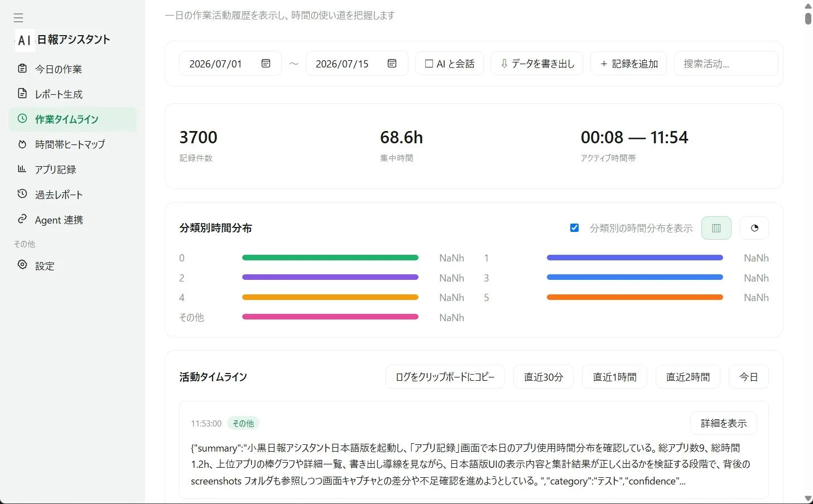Click the AI logo beside 日報アシスタント
Viewport: 813px width, 504px height.
[25, 40]
